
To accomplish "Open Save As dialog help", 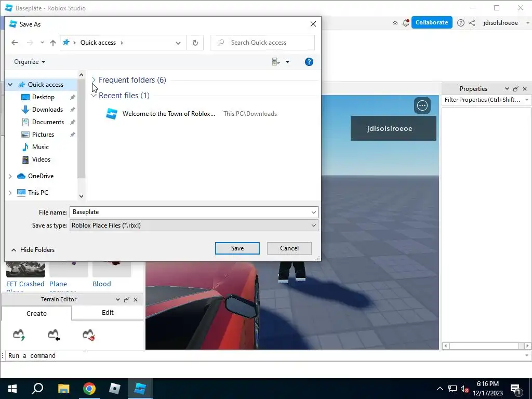I will point(309,62).
